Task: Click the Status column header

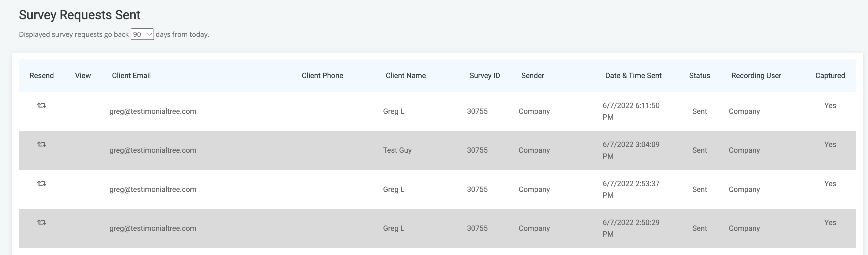Action: [699, 76]
